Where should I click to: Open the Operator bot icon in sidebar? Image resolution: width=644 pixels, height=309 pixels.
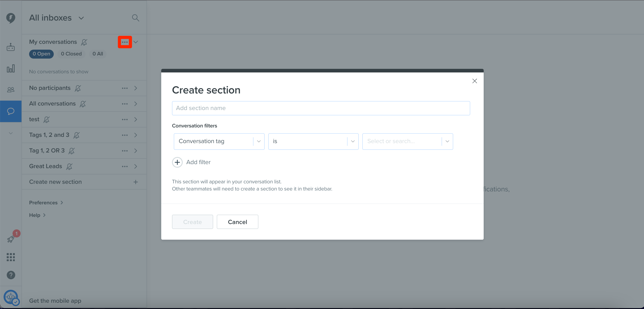11,47
